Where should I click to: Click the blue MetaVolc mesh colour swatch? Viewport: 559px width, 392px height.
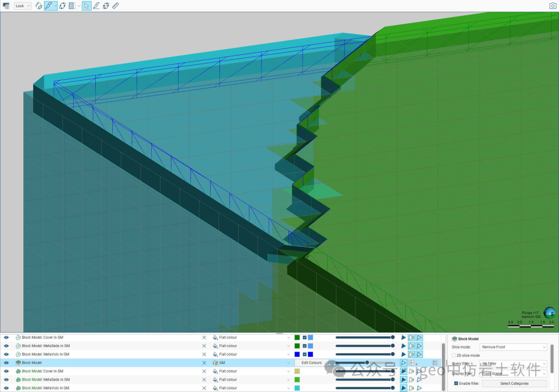click(x=297, y=354)
